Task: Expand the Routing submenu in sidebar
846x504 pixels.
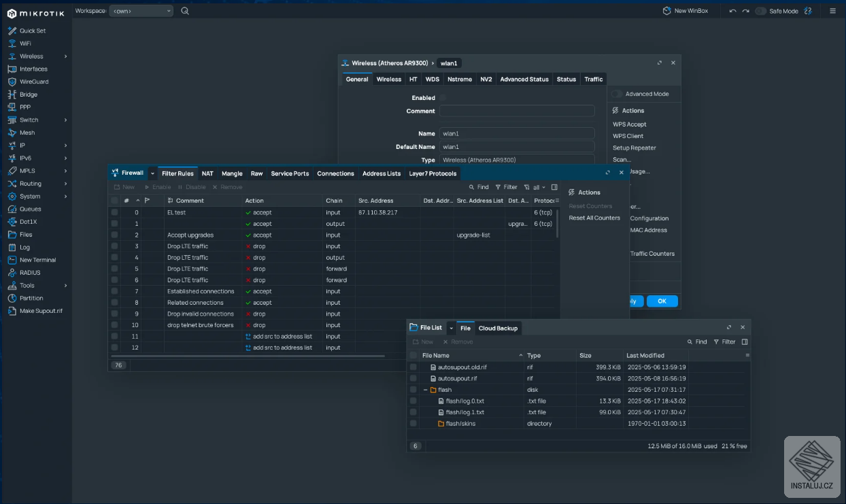Action: click(65, 184)
